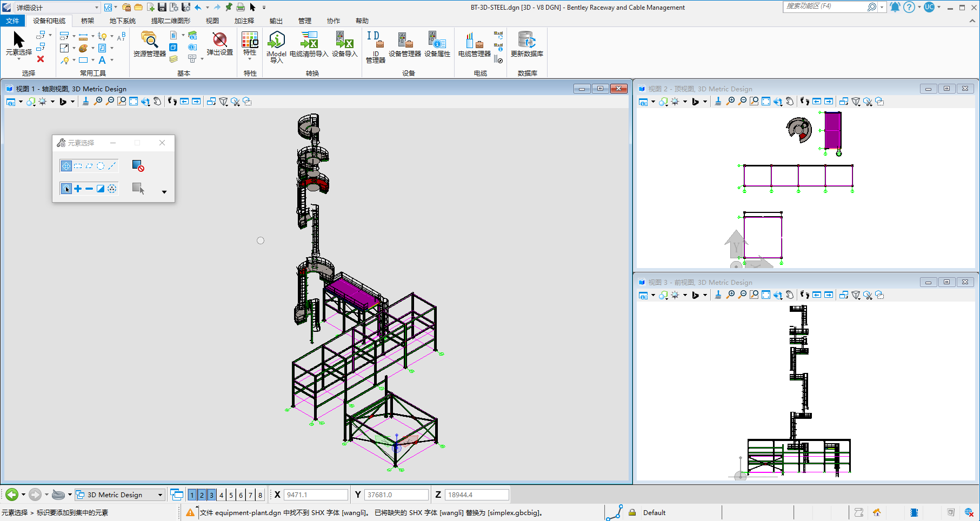Open 电缆管理器 cable manager

point(474,44)
